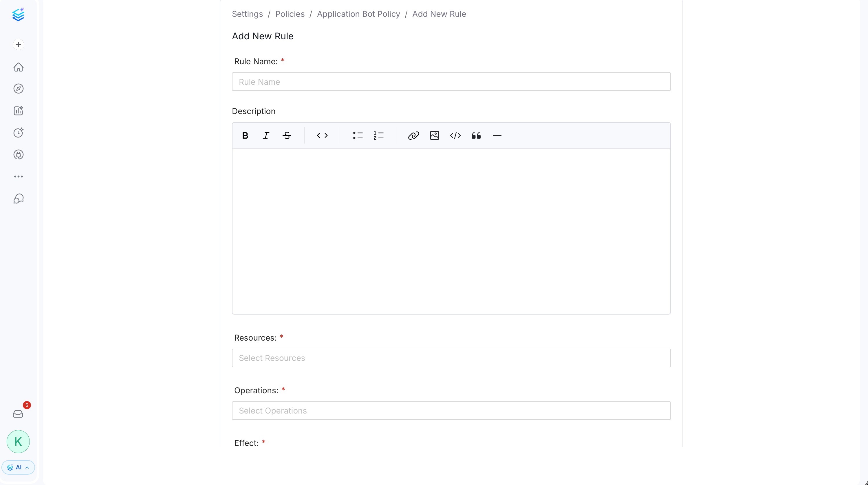Toggle strikethrough formatting in the editor toolbar
The width and height of the screenshot is (868, 485).
pyautogui.click(x=287, y=135)
